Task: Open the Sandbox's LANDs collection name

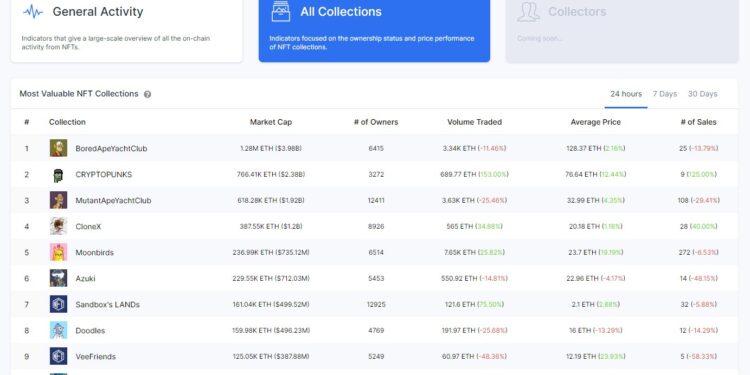Action: tap(108, 305)
